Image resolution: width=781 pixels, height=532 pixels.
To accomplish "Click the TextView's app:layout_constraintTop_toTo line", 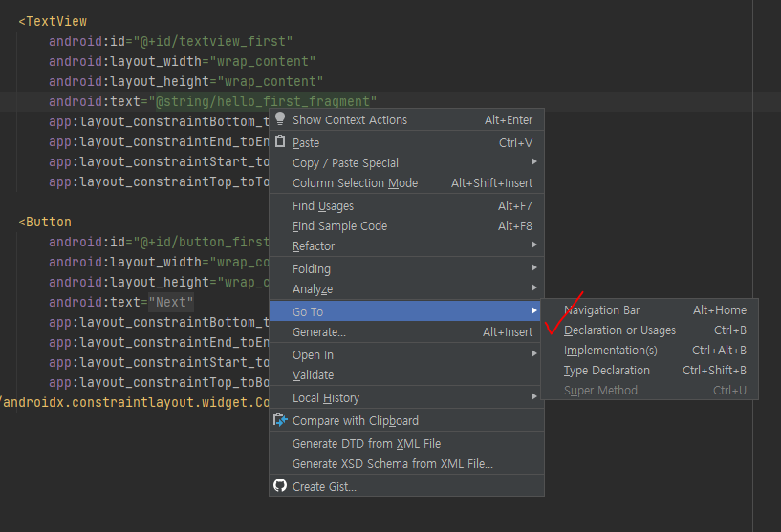I will (x=159, y=181).
